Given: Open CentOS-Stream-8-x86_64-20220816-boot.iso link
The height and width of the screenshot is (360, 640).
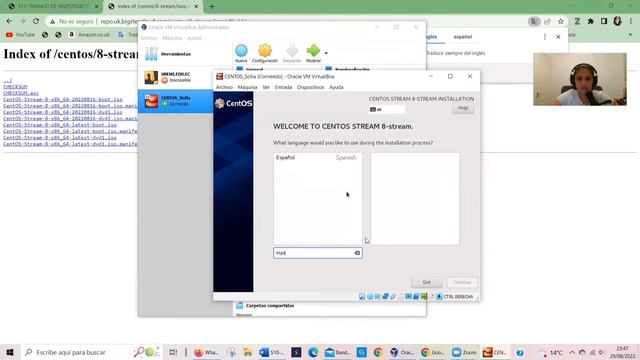Looking at the screenshot, I should (x=62, y=99).
